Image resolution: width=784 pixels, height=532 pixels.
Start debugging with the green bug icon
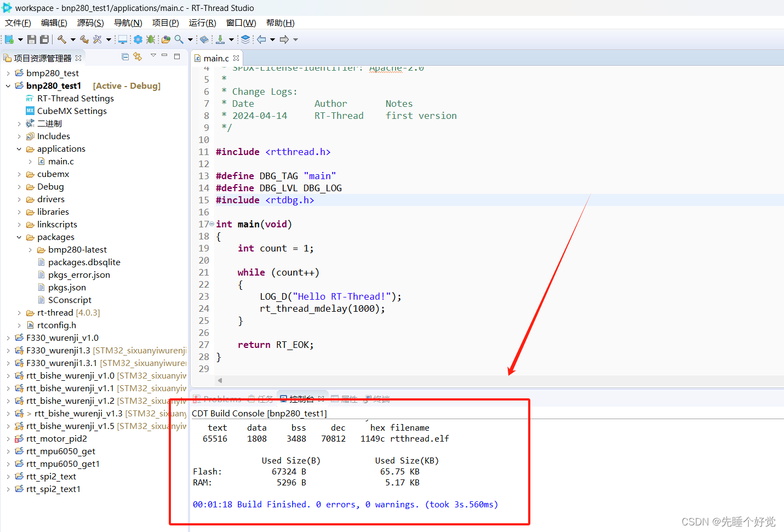(151, 39)
